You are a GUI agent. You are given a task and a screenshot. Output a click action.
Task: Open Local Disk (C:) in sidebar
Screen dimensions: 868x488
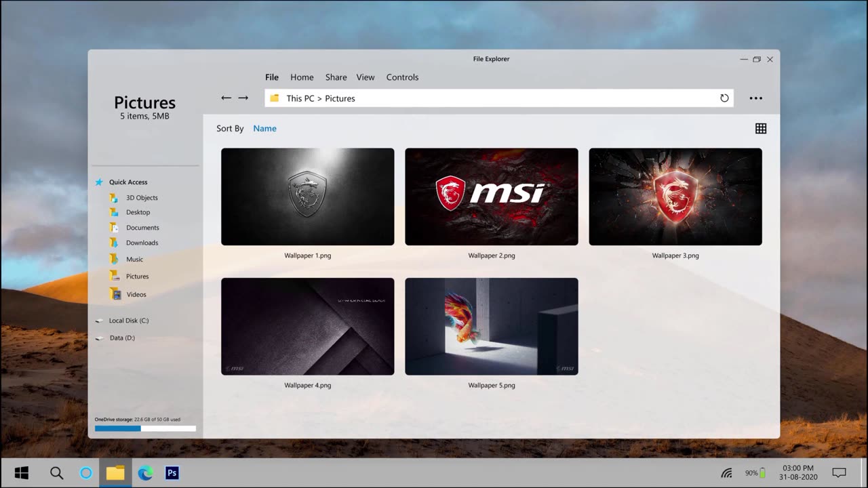(x=129, y=321)
